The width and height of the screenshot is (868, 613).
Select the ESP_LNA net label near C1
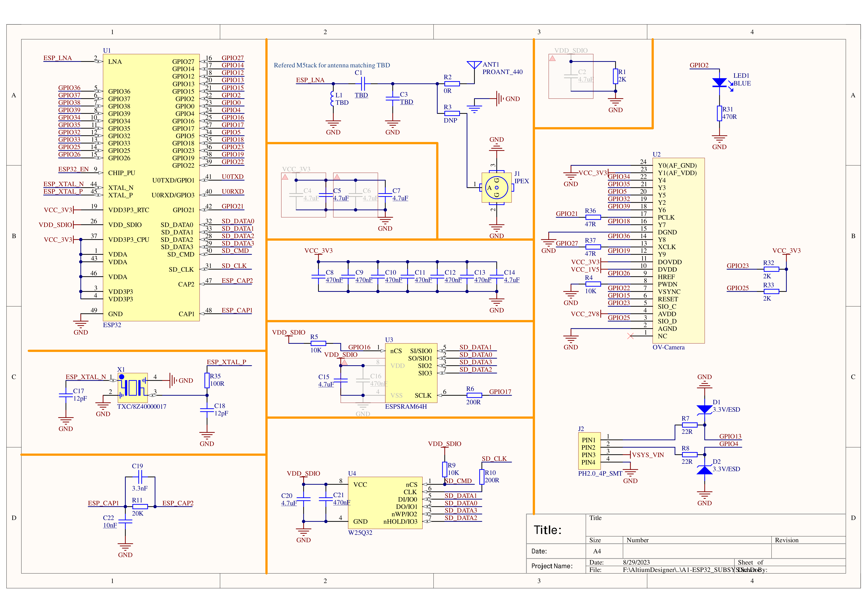coord(310,80)
